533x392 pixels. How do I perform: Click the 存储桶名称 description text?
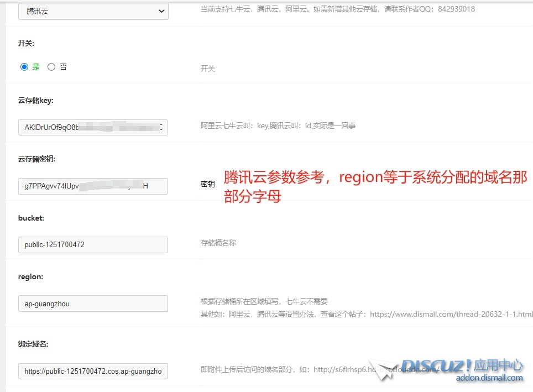(218, 243)
